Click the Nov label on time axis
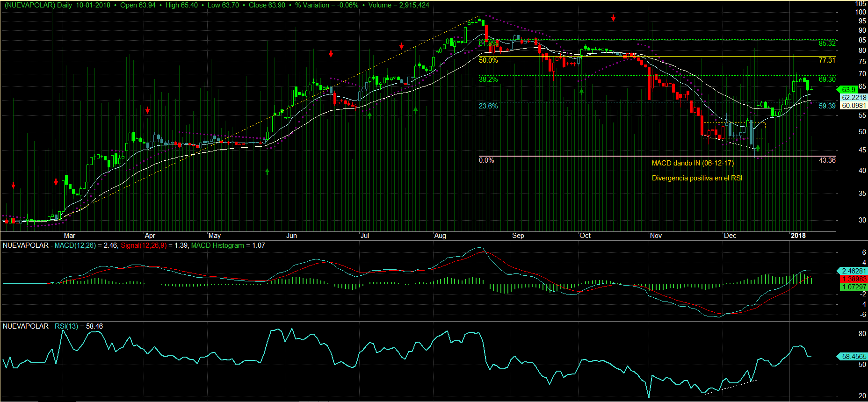 click(x=656, y=236)
